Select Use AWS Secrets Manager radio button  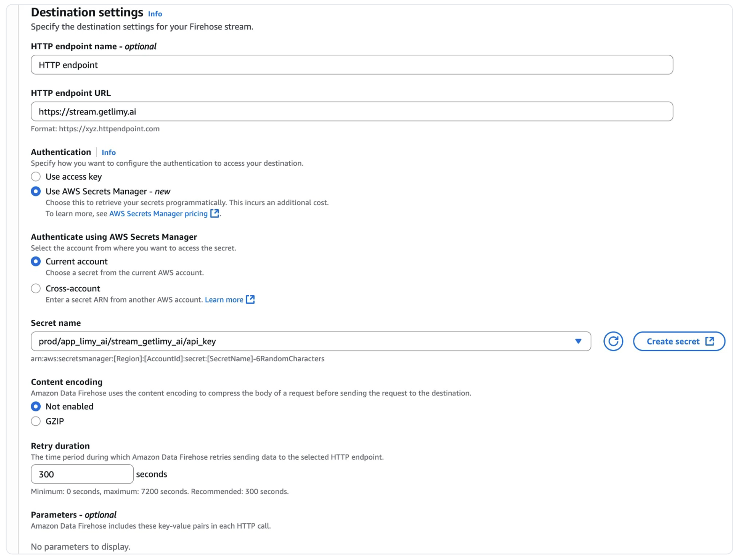pyautogui.click(x=36, y=191)
